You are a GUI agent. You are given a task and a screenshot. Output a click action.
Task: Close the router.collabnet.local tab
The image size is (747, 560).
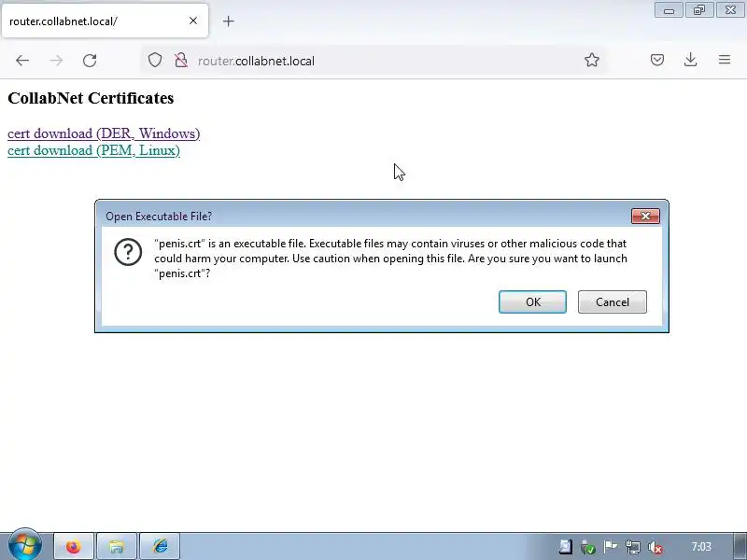[193, 21]
